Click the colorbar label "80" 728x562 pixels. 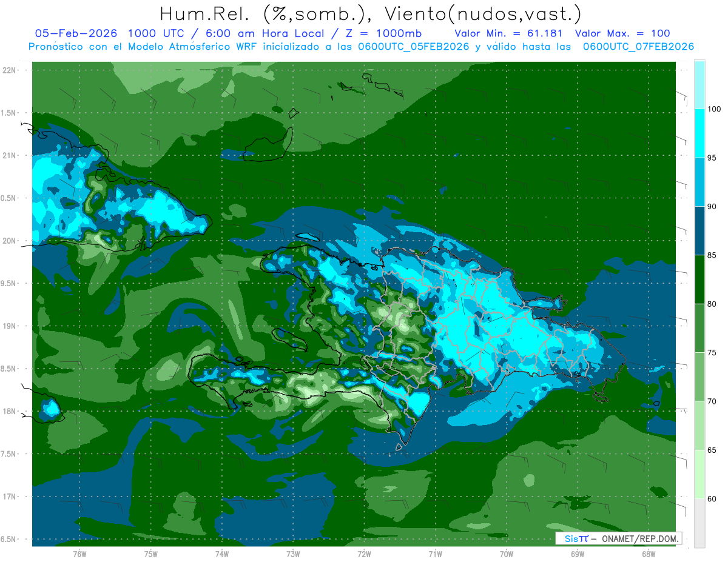point(712,304)
